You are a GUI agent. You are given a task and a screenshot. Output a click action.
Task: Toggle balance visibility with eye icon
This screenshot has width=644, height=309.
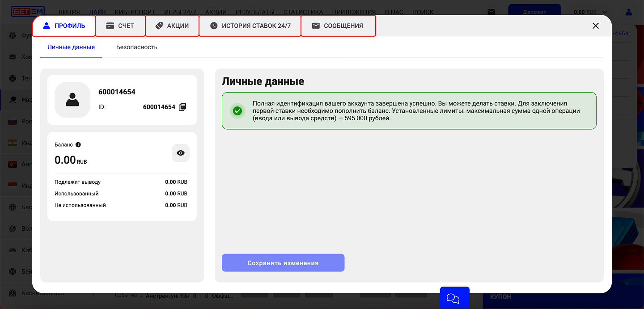pyautogui.click(x=181, y=153)
